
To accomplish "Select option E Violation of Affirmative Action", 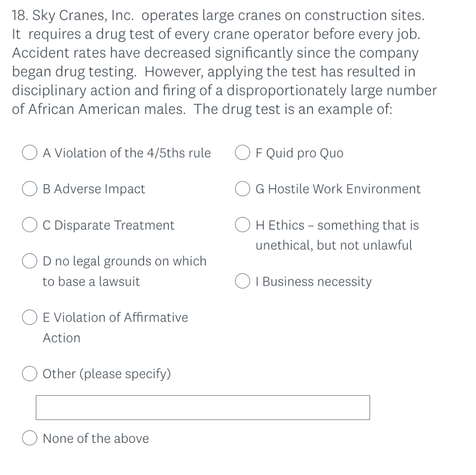I will click(29, 317).
